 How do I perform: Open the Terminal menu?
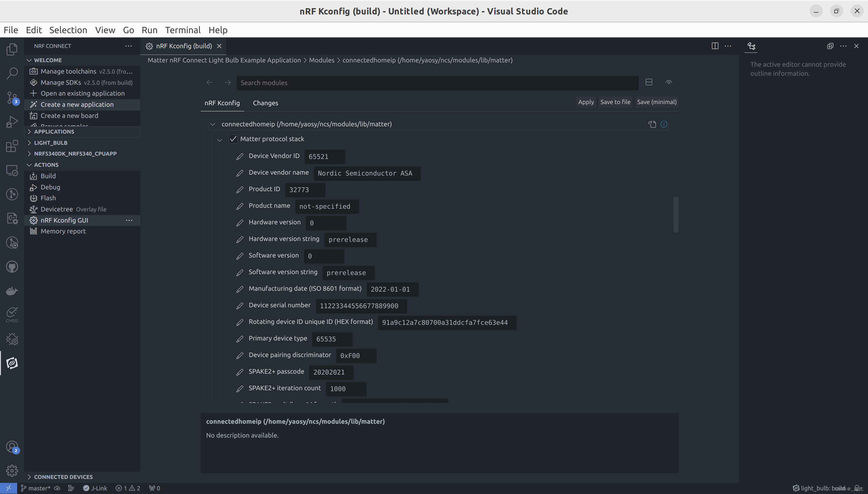[183, 30]
